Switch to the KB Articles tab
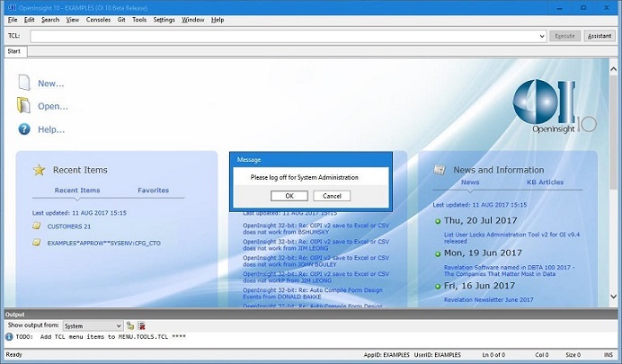 (x=545, y=182)
